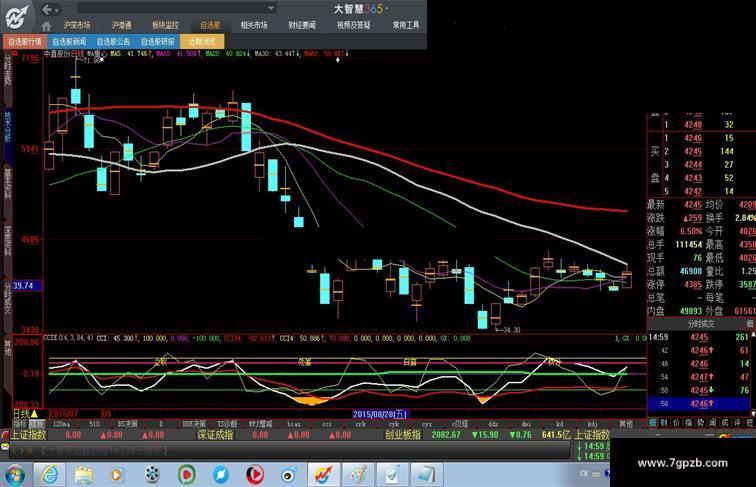Click the 14:59 4245 trade row
Image resolution: width=756 pixels, height=487 pixels.
point(699,337)
